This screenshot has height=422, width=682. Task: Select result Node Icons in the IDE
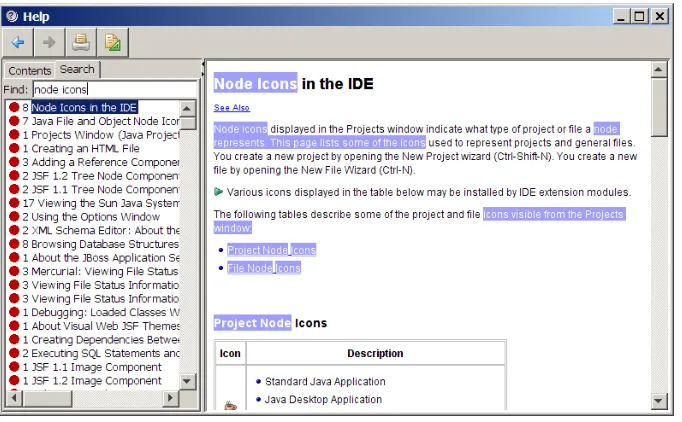[x=84, y=107]
